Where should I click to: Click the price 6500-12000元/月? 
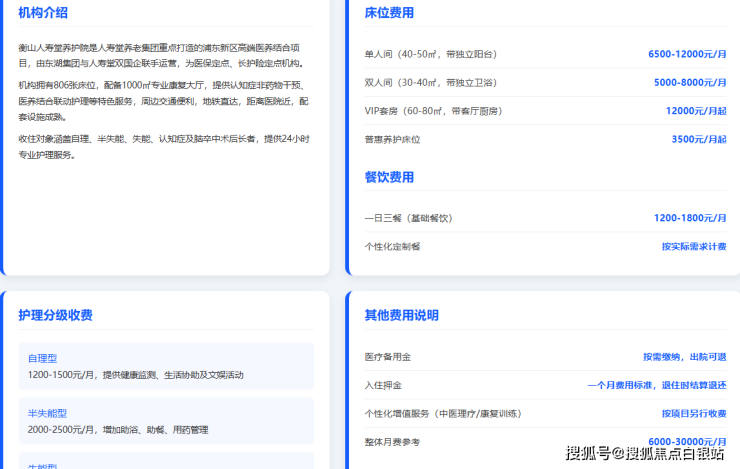pos(687,54)
